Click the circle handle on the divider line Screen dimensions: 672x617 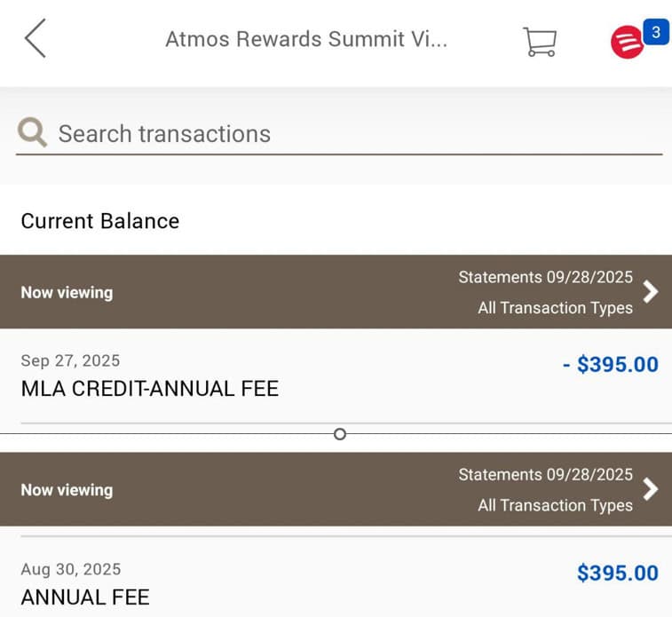click(x=339, y=434)
